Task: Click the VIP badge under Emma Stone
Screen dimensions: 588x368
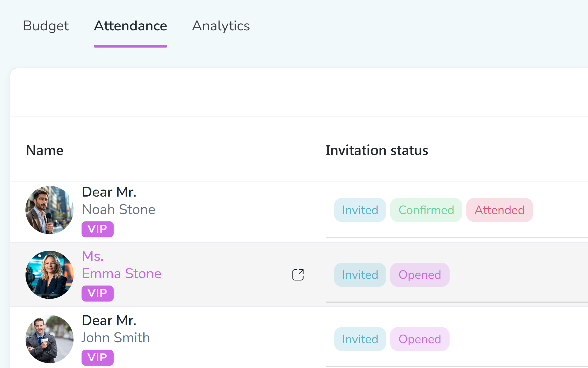Action: (97, 293)
